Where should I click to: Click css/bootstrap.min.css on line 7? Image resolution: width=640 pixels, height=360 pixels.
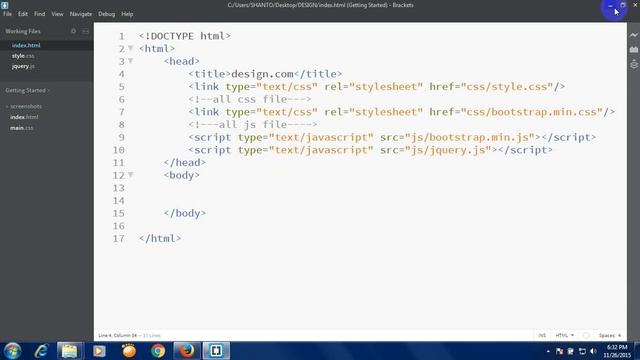pyautogui.click(x=531, y=112)
